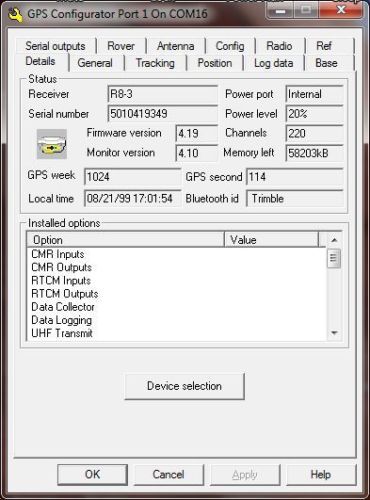
Task: Select the UHF Transmit option row
Action: (176, 333)
